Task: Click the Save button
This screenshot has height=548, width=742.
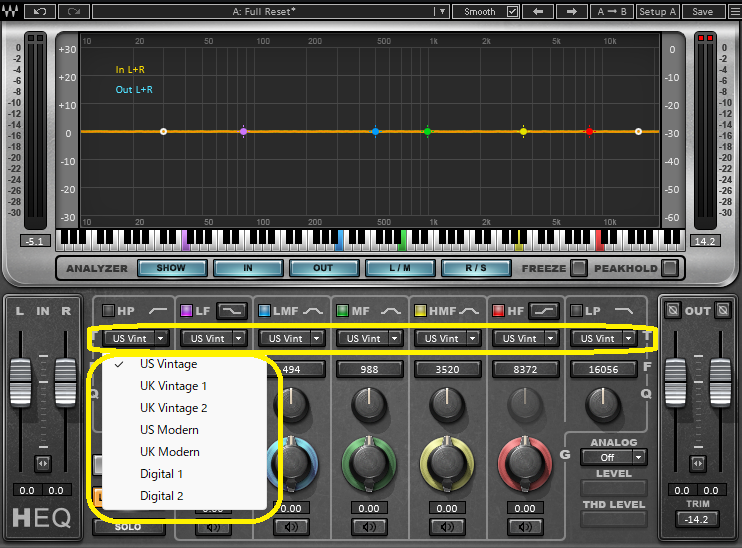Action: coord(703,11)
